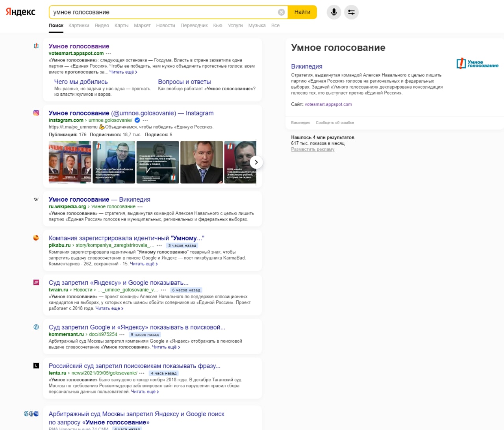Click the Wikipedia W favicon

tap(36, 199)
